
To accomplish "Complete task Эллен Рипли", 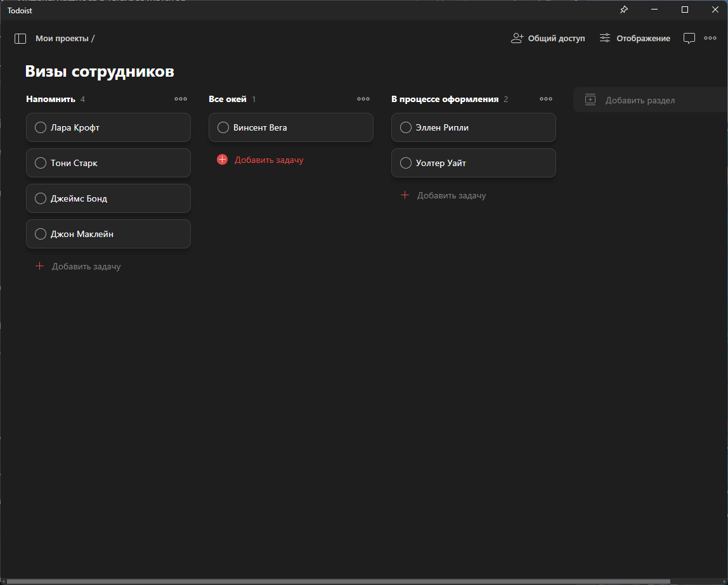I will (406, 127).
